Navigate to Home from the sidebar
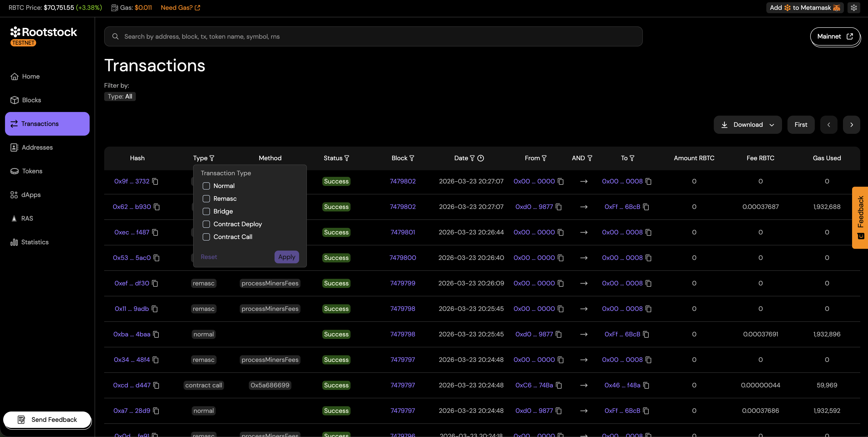The image size is (868, 437). pyautogui.click(x=14, y=76)
